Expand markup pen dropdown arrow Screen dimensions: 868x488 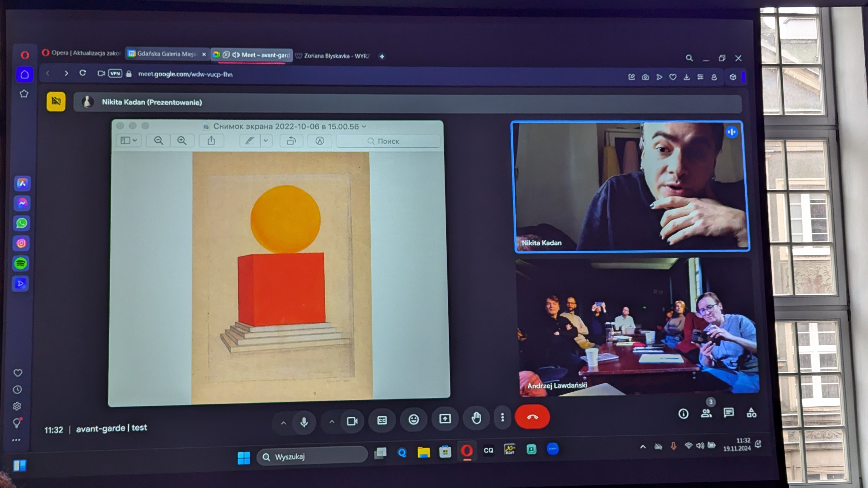coord(266,141)
